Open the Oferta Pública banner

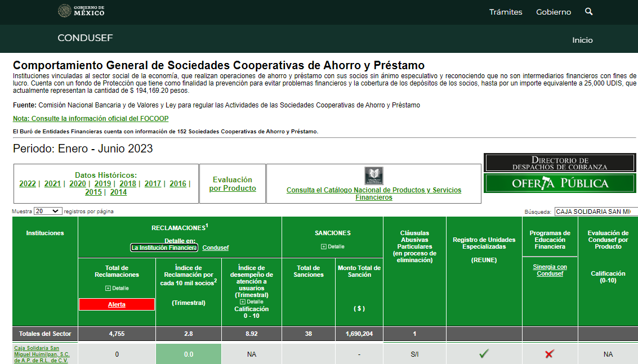[560, 183]
